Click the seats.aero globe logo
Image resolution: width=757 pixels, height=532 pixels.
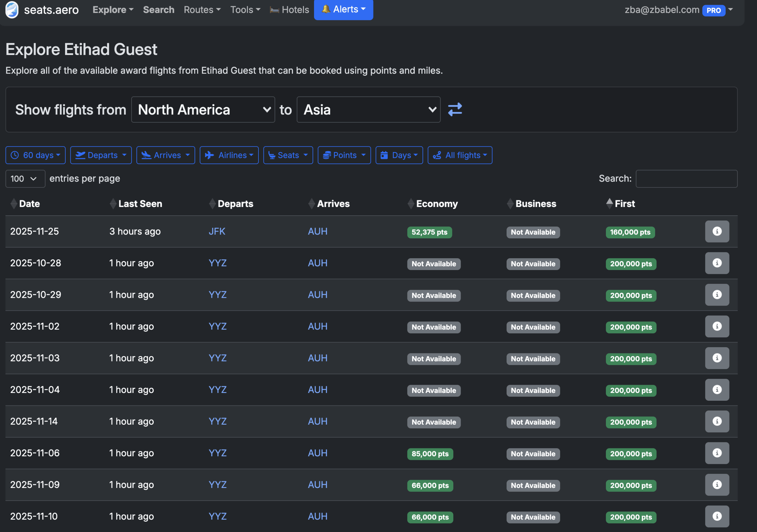[x=12, y=9]
